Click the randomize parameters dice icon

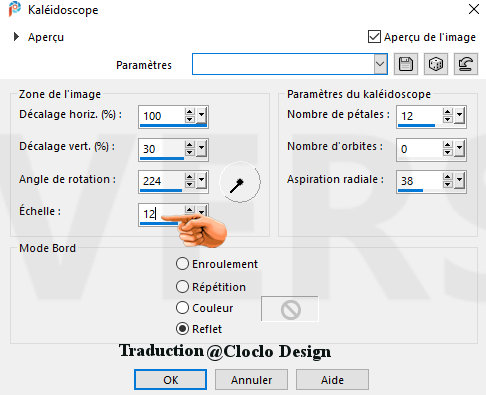tap(436, 64)
